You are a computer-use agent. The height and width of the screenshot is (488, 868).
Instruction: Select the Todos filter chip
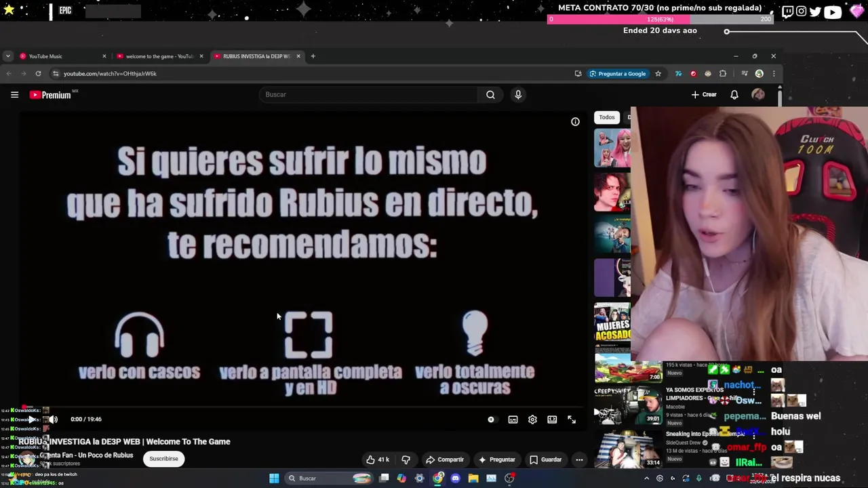click(607, 117)
